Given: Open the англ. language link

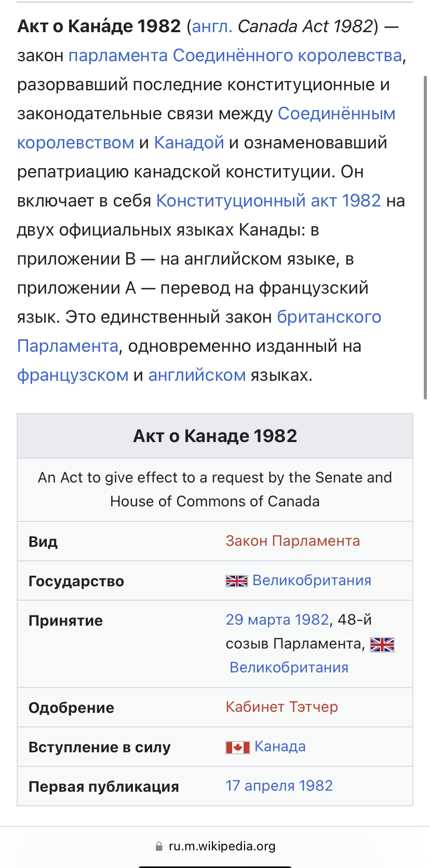Looking at the screenshot, I should [x=212, y=26].
